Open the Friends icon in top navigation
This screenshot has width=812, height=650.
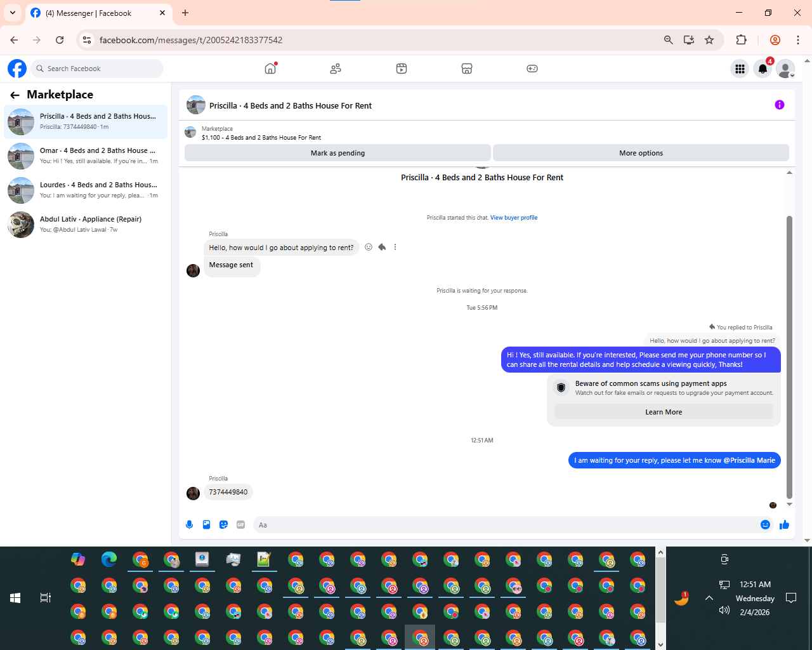[336, 69]
